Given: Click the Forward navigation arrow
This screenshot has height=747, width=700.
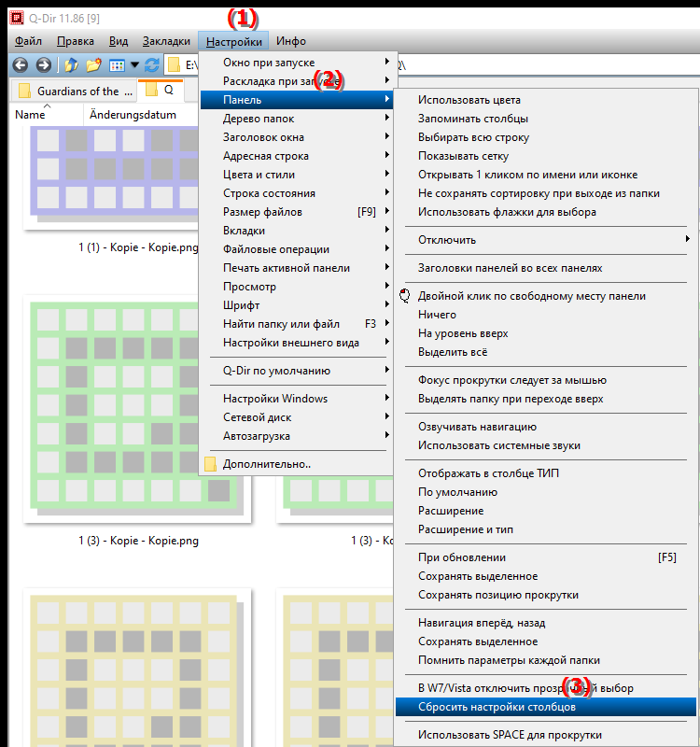Looking at the screenshot, I should coord(43,65).
